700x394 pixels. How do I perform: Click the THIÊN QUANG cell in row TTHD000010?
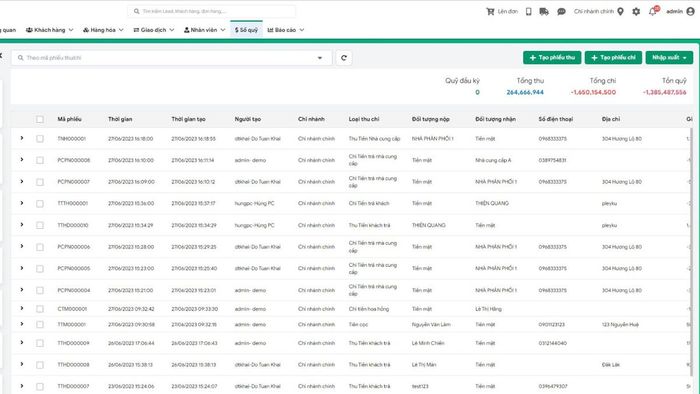[x=429, y=225]
